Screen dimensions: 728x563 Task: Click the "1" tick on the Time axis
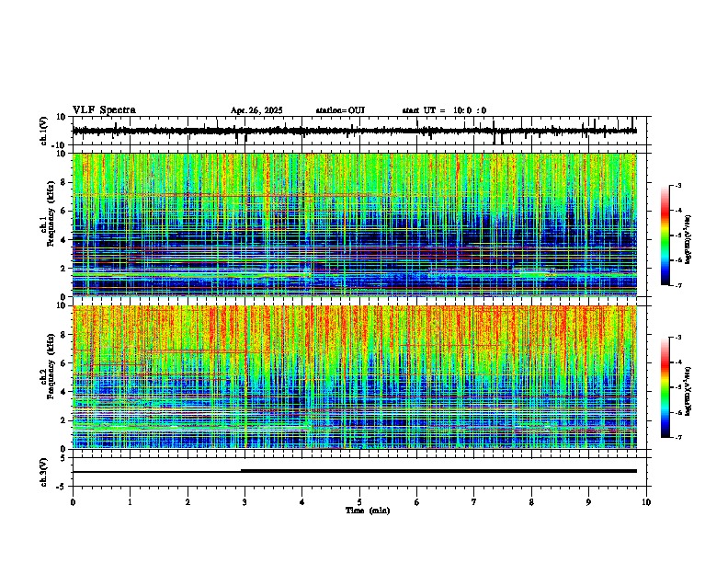(130, 502)
